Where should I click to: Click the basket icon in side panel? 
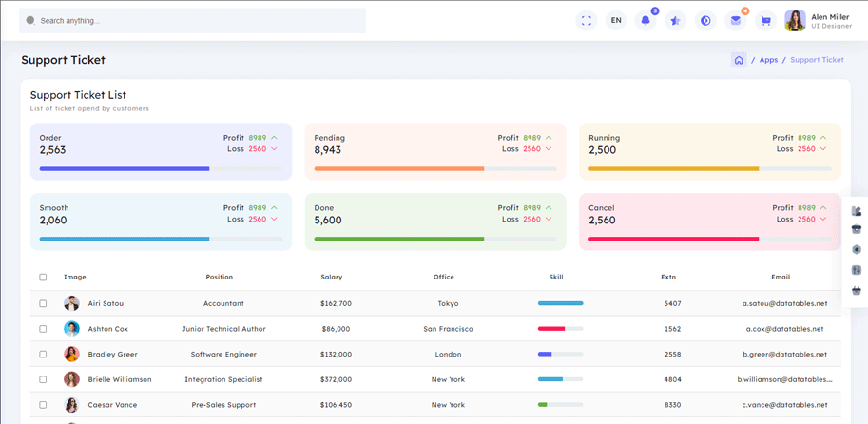[857, 290]
